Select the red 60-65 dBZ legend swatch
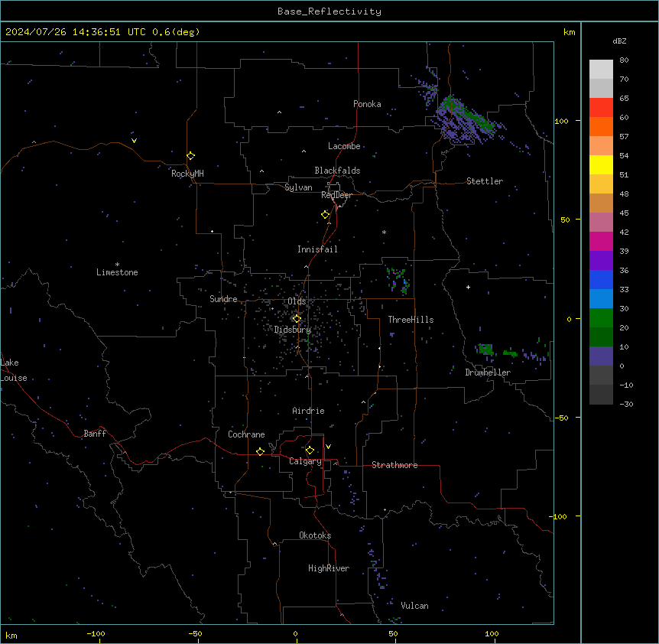 pyautogui.click(x=601, y=108)
